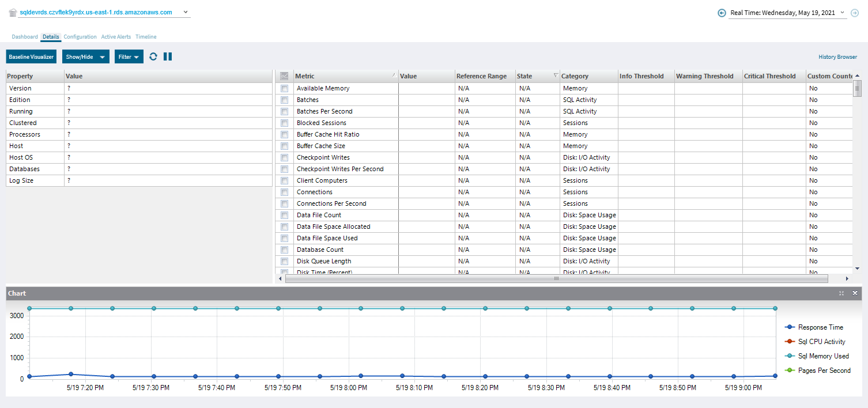Open the Active Alerts tab

click(x=116, y=37)
